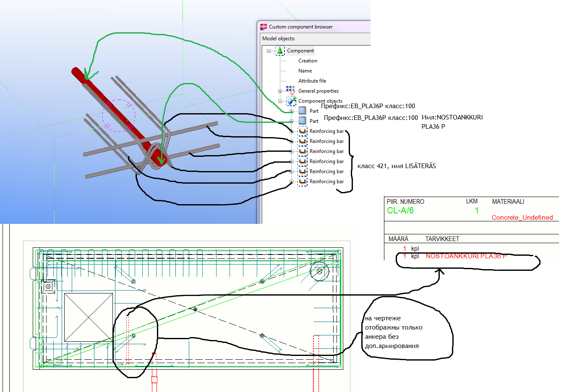Select the second Part blue square icon
577x392 pixels.
tap(302, 121)
